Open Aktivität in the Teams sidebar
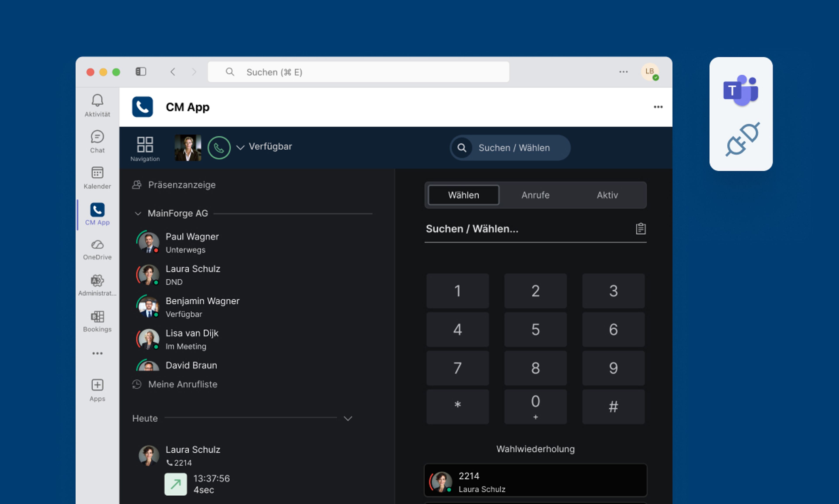Image resolution: width=839 pixels, height=504 pixels. click(x=97, y=105)
